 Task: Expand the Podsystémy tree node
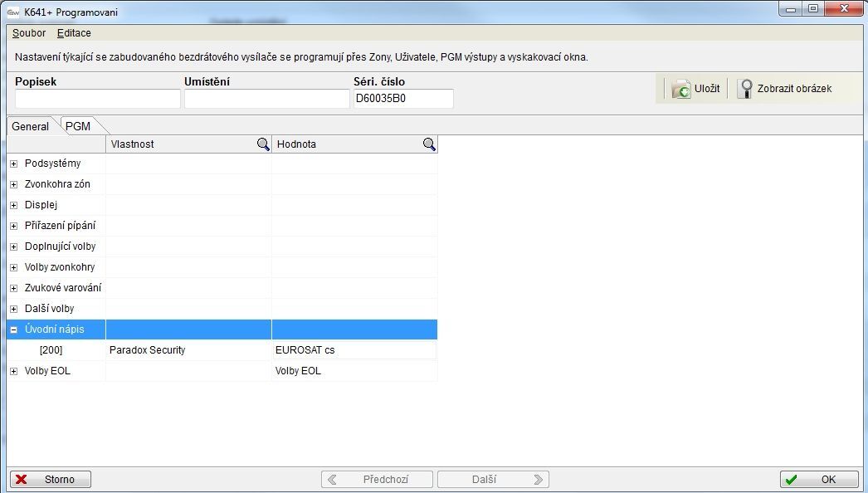[x=14, y=164]
